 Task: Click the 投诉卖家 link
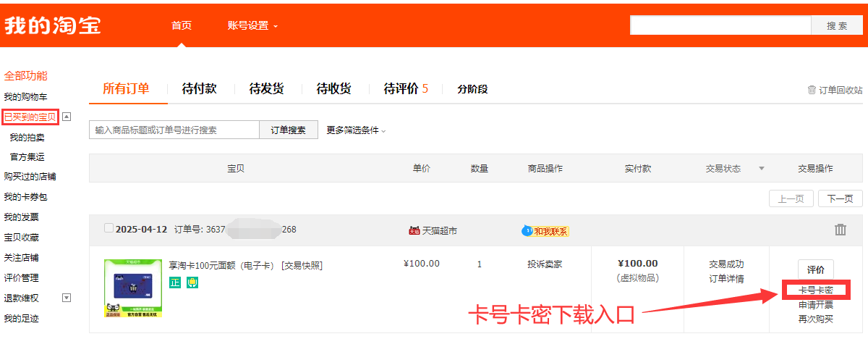click(545, 264)
